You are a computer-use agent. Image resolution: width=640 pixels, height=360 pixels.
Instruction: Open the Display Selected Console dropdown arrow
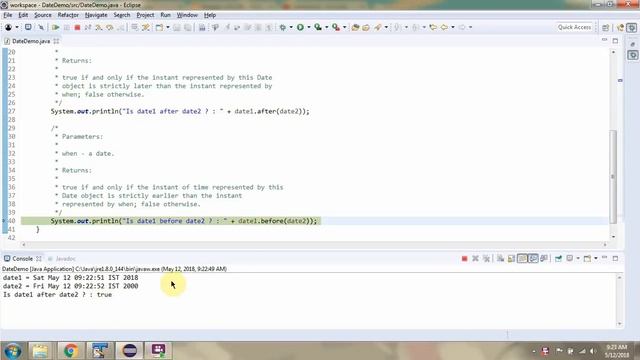point(578,259)
